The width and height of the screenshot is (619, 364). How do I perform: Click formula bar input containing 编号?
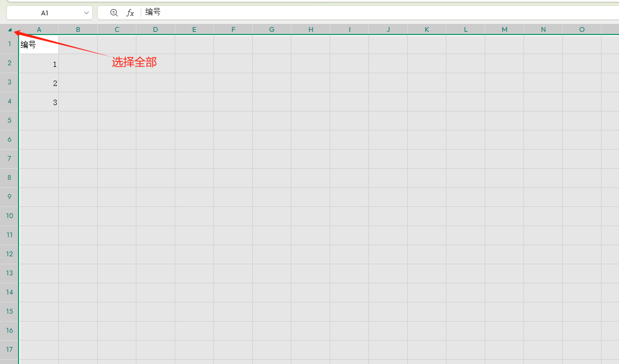click(379, 13)
